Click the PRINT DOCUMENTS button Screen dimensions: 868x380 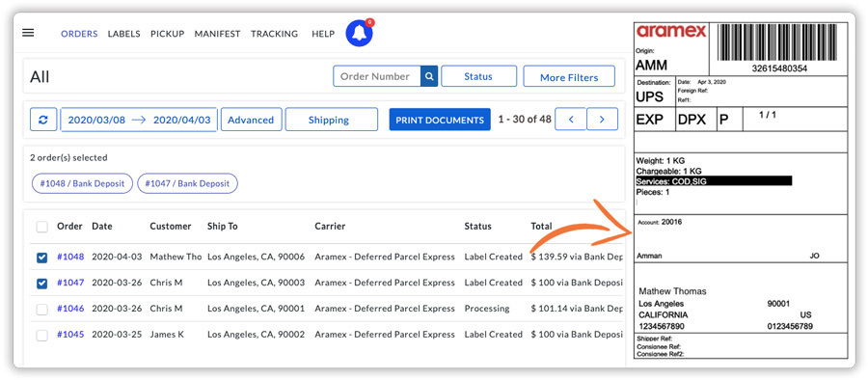440,120
